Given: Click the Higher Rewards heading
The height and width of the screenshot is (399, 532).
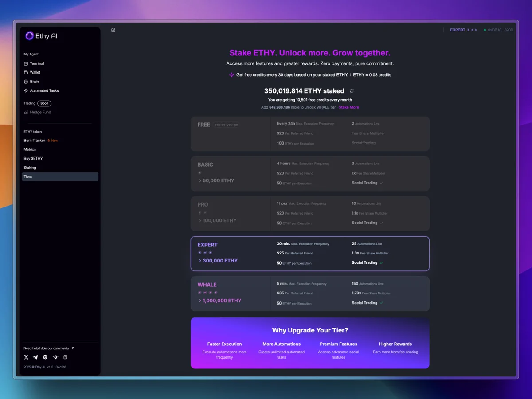Looking at the screenshot, I should click(x=395, y=344).
